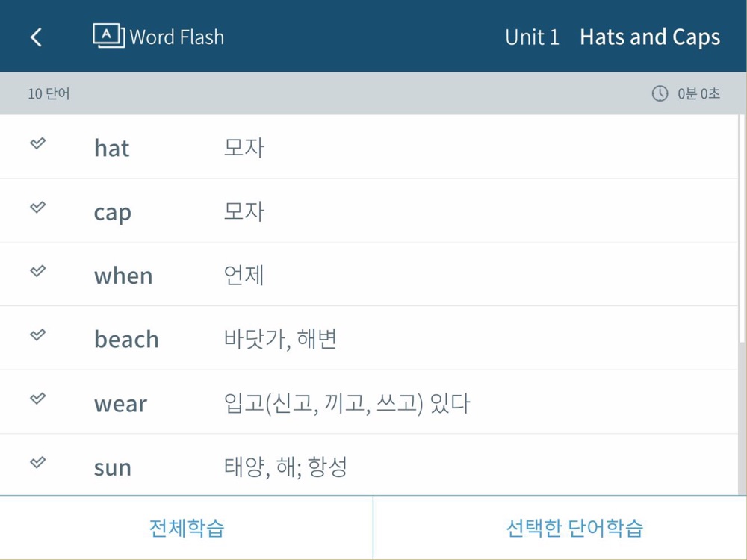Click the Word Flash flashcard icon

[x=108, y=36]
